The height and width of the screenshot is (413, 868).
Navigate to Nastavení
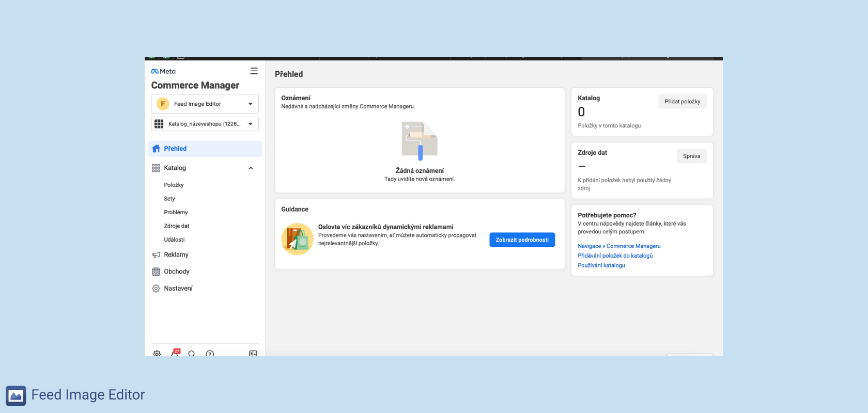[178, 289]
